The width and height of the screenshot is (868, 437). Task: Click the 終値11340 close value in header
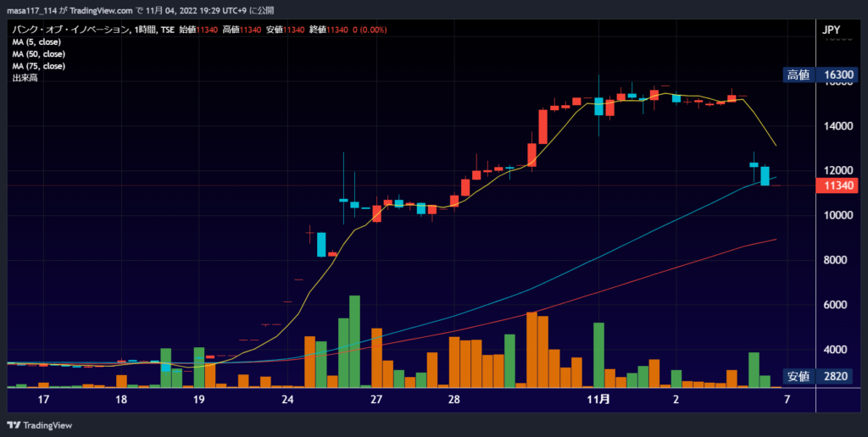[328, 30]
